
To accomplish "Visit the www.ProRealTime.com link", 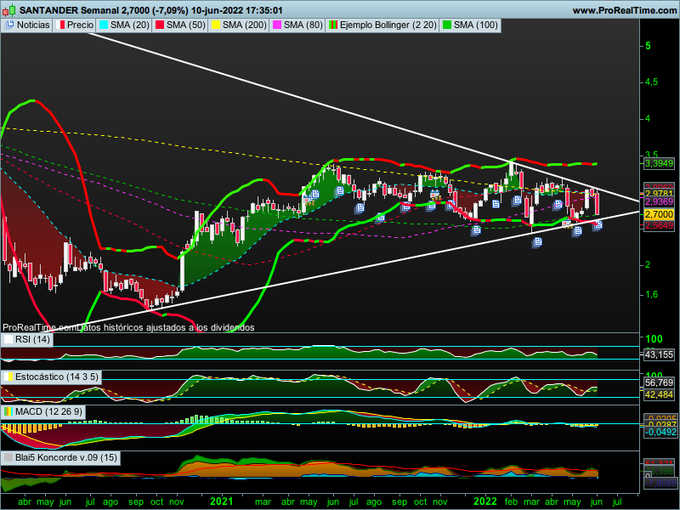I will pyautogui.click(x=624, y=10).
